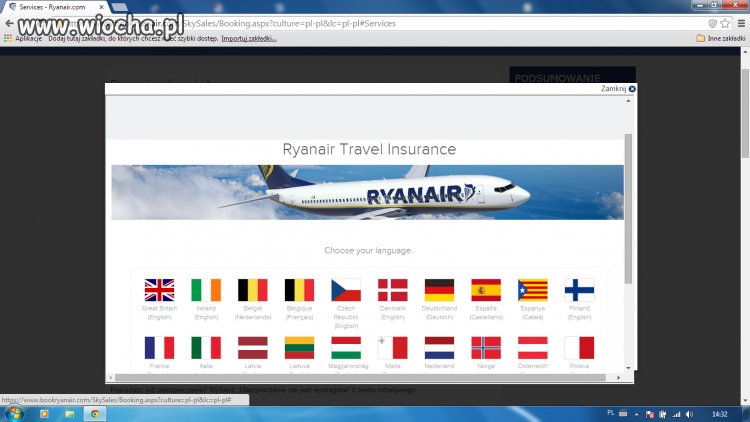Select the Malta flag
This screenshot has width=750, height=422.
click(x=393, y=348)
